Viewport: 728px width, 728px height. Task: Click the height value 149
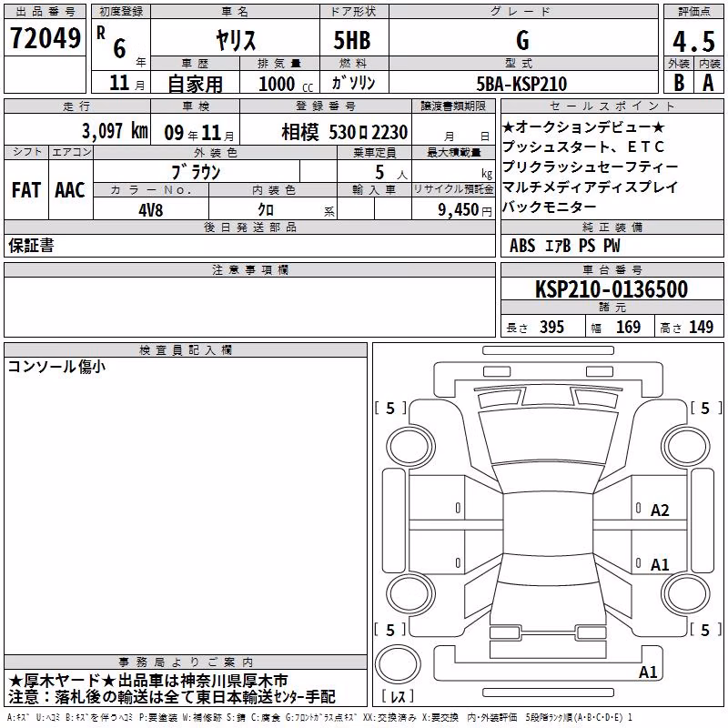[x=701, y=327]
